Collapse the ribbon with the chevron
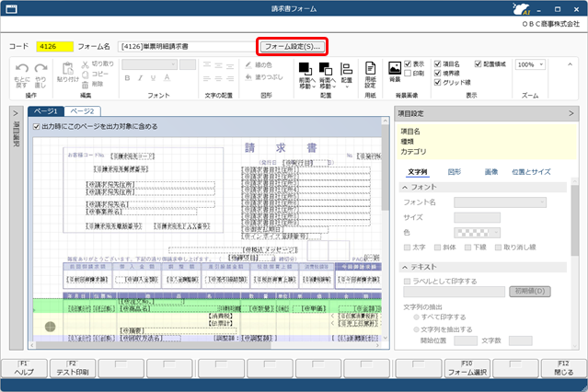 (570, 64)
